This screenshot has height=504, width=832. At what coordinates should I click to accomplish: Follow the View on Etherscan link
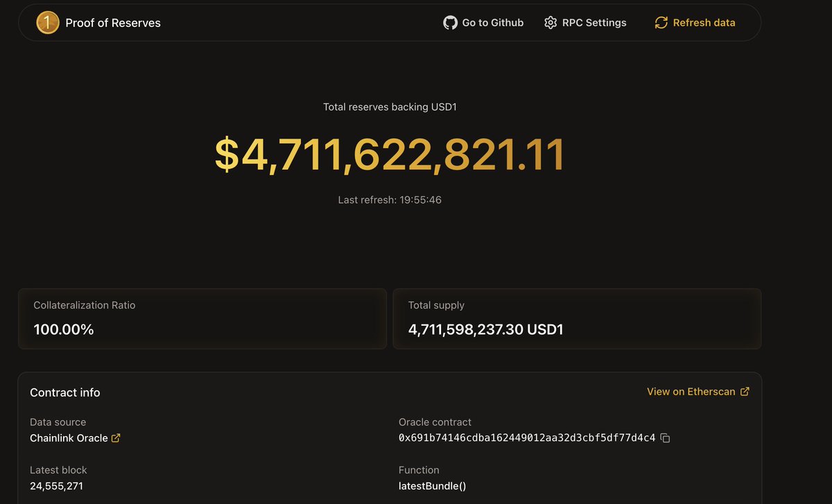[x=691, y=392]
